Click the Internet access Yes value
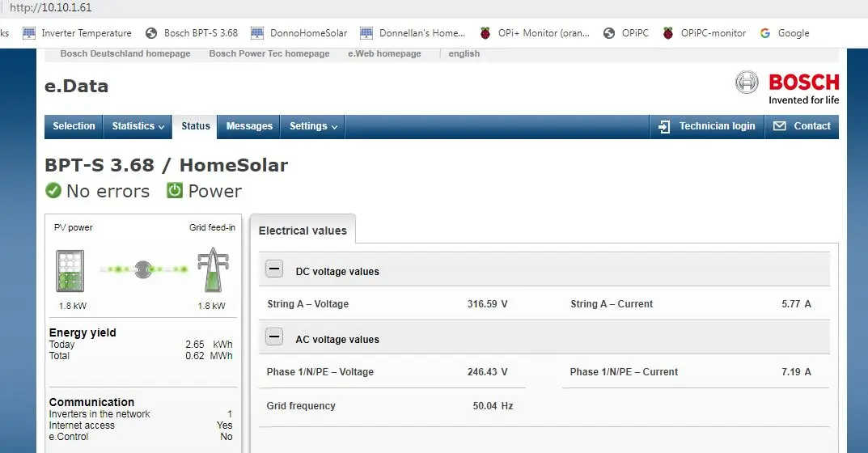This screenshot has height=453, width=868. 224,425
